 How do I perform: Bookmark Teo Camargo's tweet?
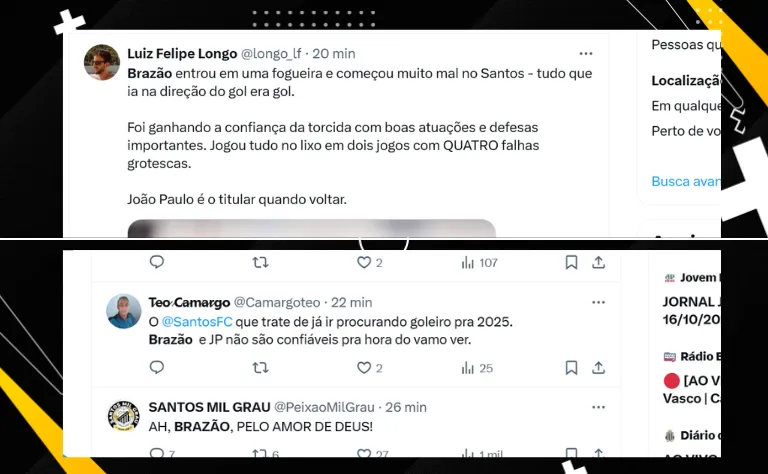coord(571,368)
